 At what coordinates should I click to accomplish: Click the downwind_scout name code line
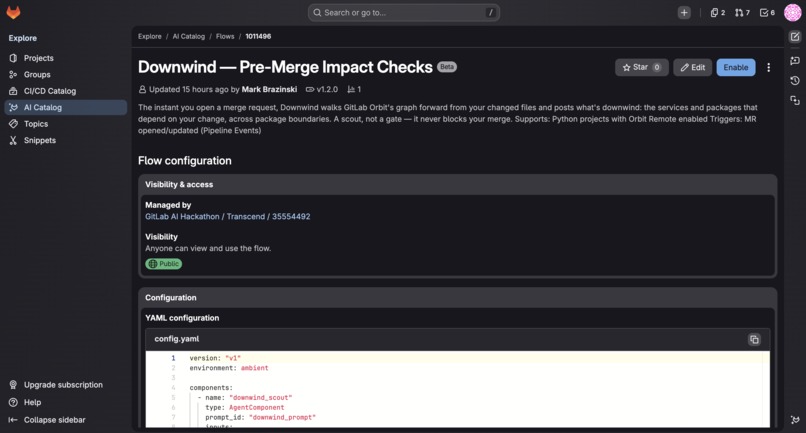pos(245,398)
